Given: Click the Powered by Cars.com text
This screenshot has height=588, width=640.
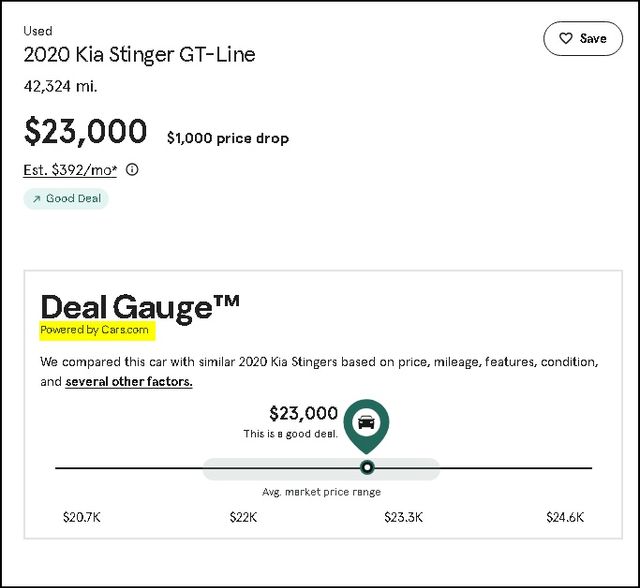Looking at the screenshot, I should point(94,330).
